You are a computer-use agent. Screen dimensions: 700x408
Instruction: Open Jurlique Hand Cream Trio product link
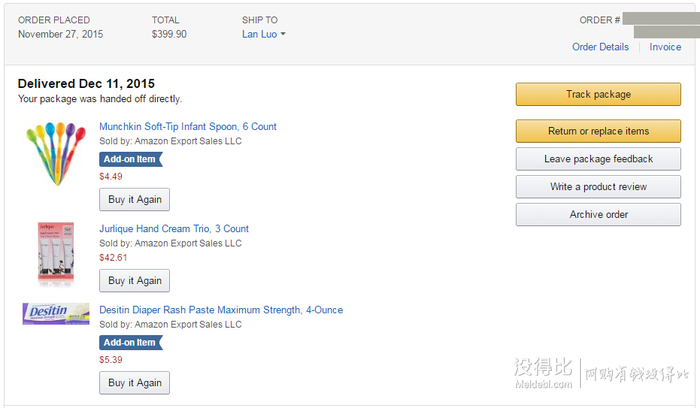(174, 229)
